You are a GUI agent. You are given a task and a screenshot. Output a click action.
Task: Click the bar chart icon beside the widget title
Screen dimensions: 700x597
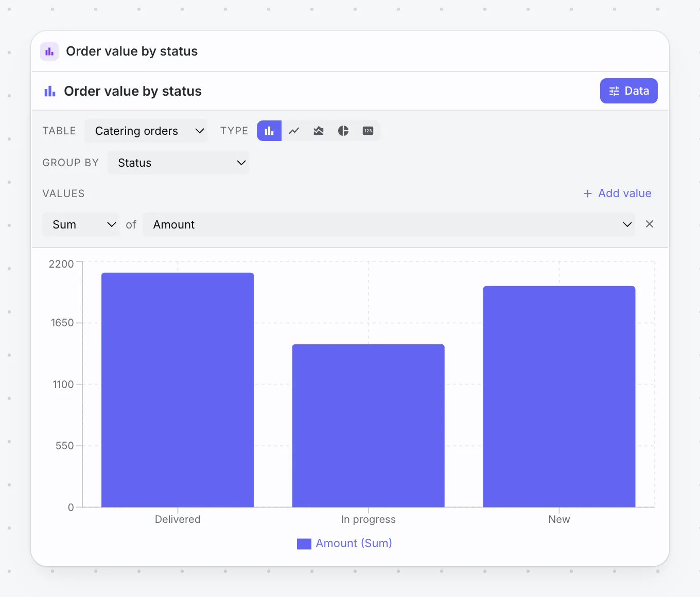tap(50, 91)
